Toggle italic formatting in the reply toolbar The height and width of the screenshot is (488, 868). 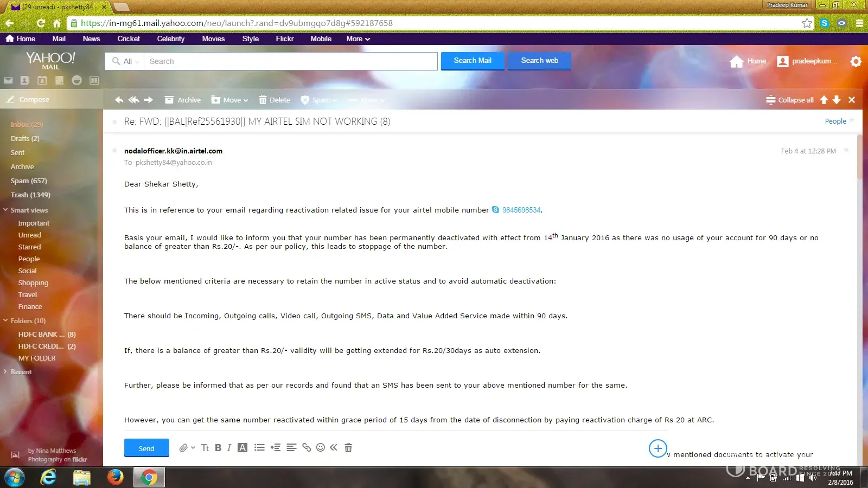(229, 448)
